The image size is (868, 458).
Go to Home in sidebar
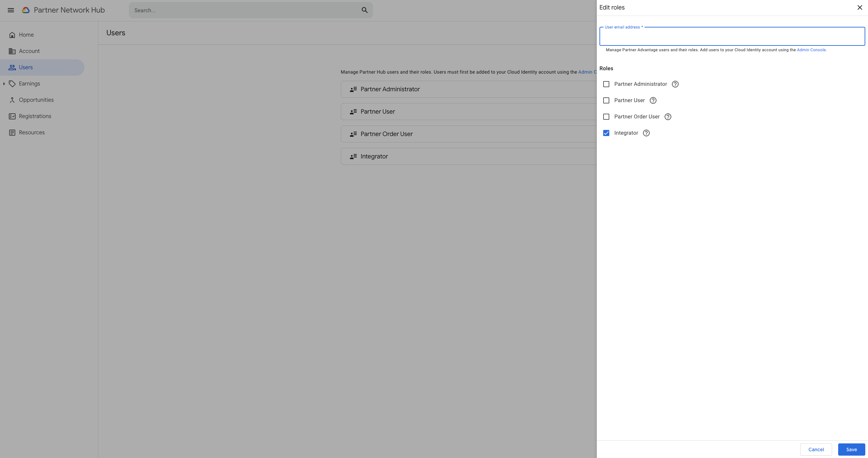coord(42,35)
